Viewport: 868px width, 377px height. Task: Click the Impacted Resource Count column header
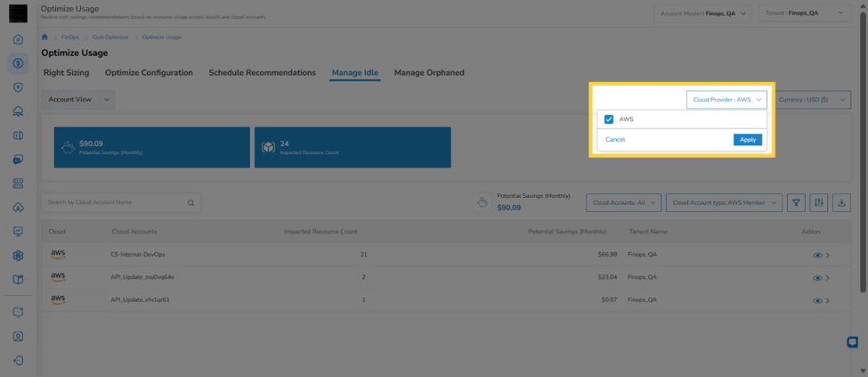pos(320,231)
